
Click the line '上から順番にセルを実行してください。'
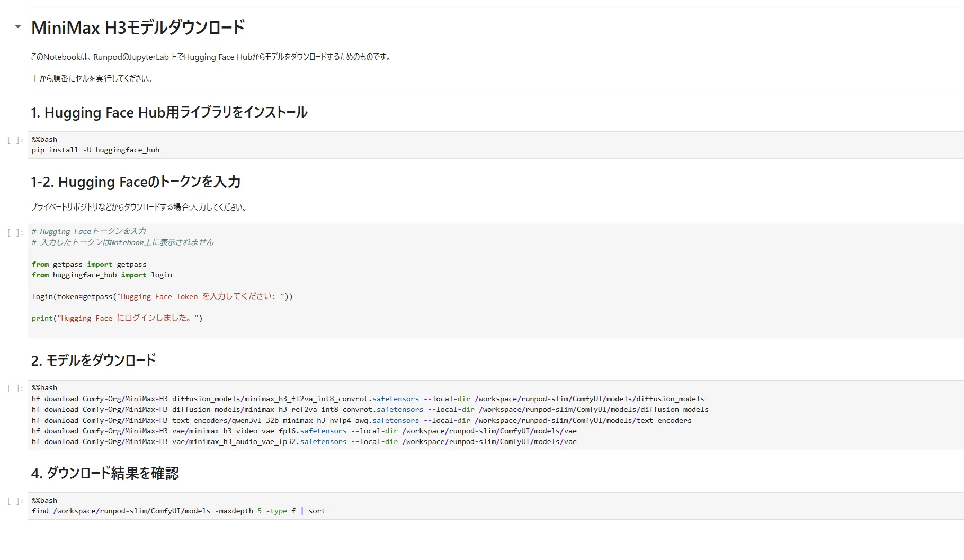click(x=93, y=78)
